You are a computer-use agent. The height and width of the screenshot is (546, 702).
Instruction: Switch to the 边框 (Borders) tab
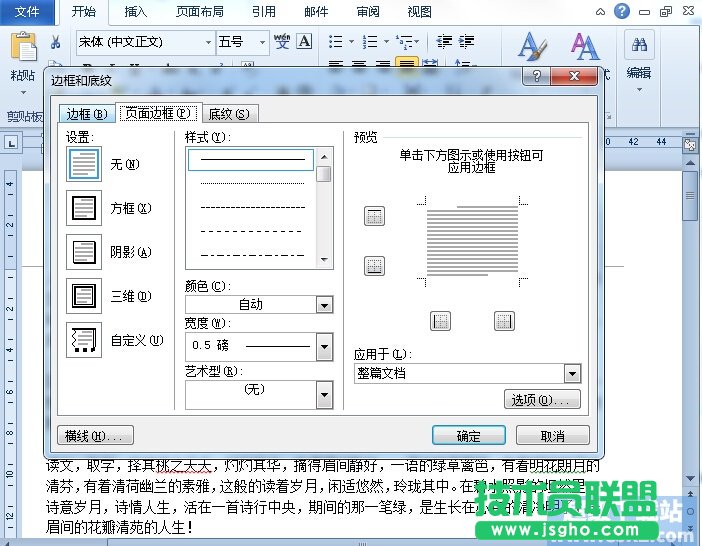click(86, 114)
